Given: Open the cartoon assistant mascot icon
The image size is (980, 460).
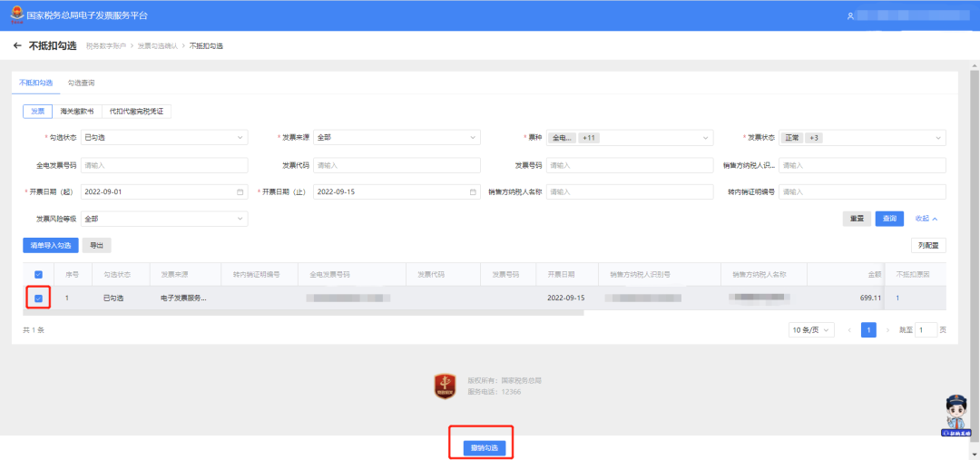Looking at the screenshot, I should [x=956, y=416].
